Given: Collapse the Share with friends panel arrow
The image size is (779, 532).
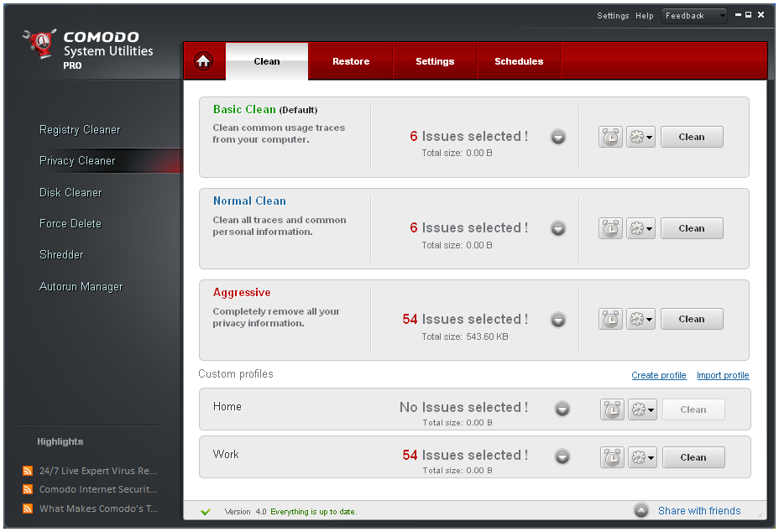Looking at the screenshot, I should [x=640, y=510].
